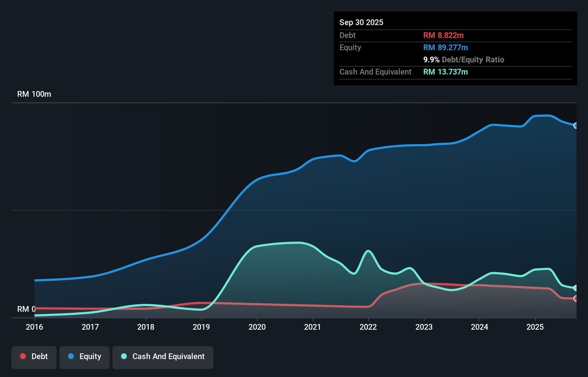Click the Debt/Equity Ratio row
Viewport: 588px width, 377px height.
(x=464, y=59)
